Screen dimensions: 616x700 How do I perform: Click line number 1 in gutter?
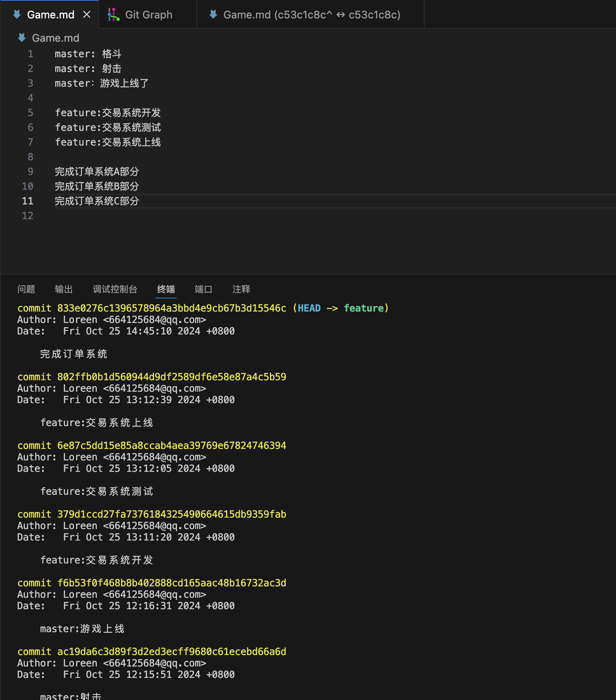[x=30, y=54]
